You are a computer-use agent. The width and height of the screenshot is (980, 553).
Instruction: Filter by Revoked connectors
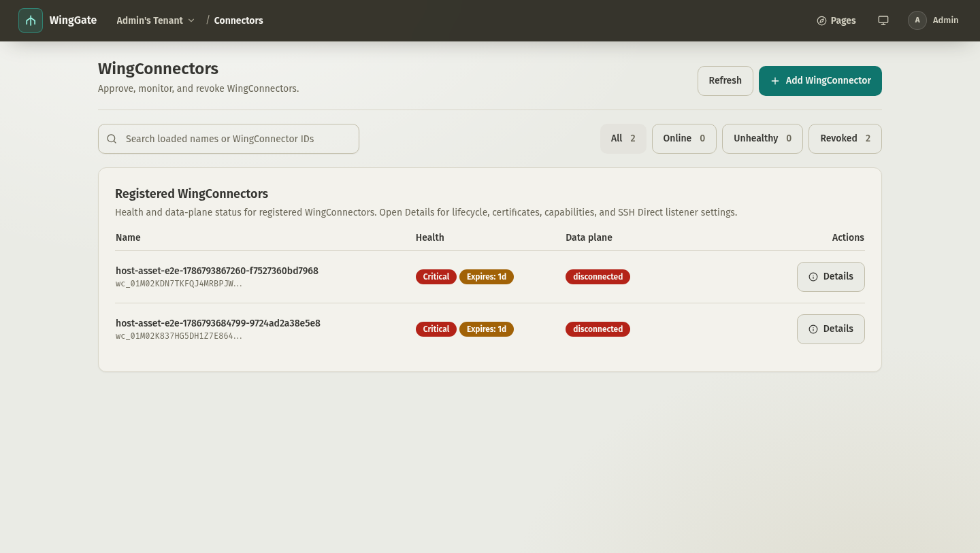pyautogui.click(x=845, y=139)
